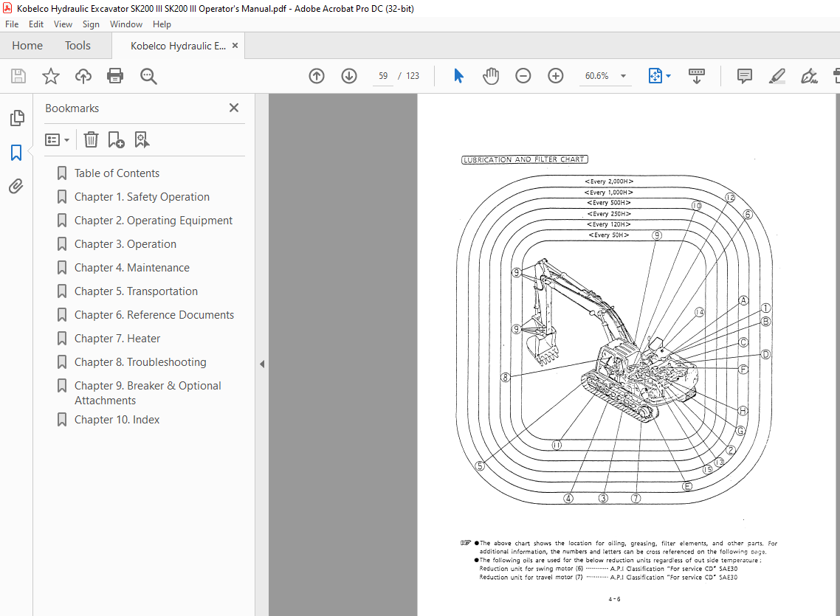Click the Lubrication and Filter Chart heading

pos(525,159)
